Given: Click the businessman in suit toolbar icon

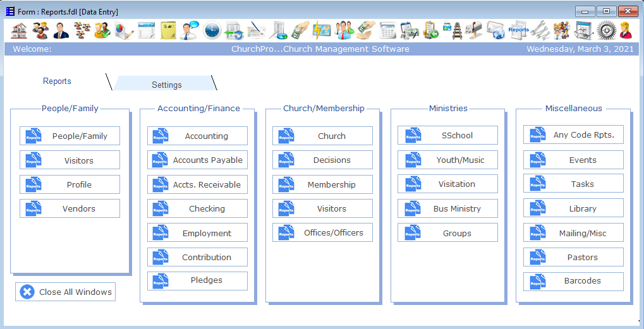Looking at the screenshot, I should (61, 30).
